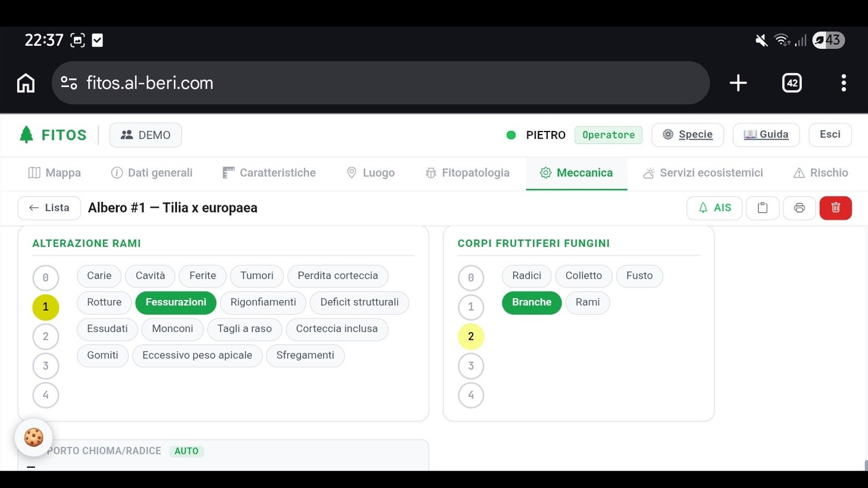Toggle the Carie chip
Image resolution: width=868 pixels, height=488 pixels.
click(x=99, y=276)
